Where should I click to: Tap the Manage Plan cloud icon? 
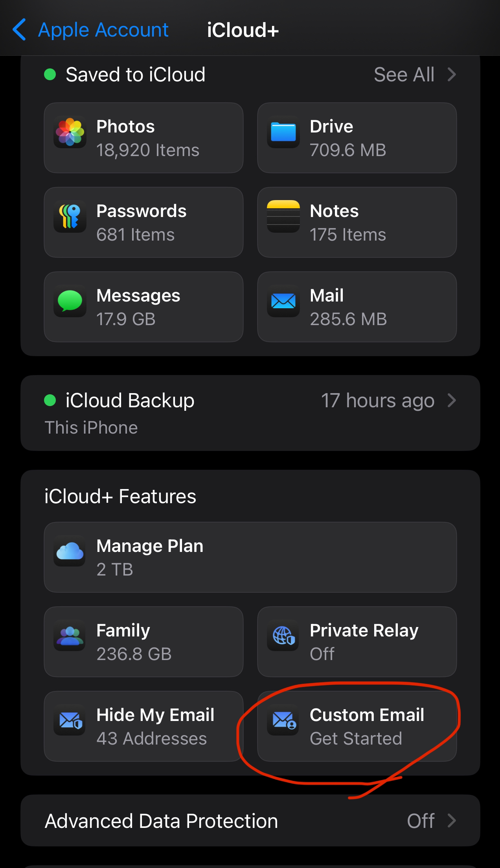[x=70, y=551]
